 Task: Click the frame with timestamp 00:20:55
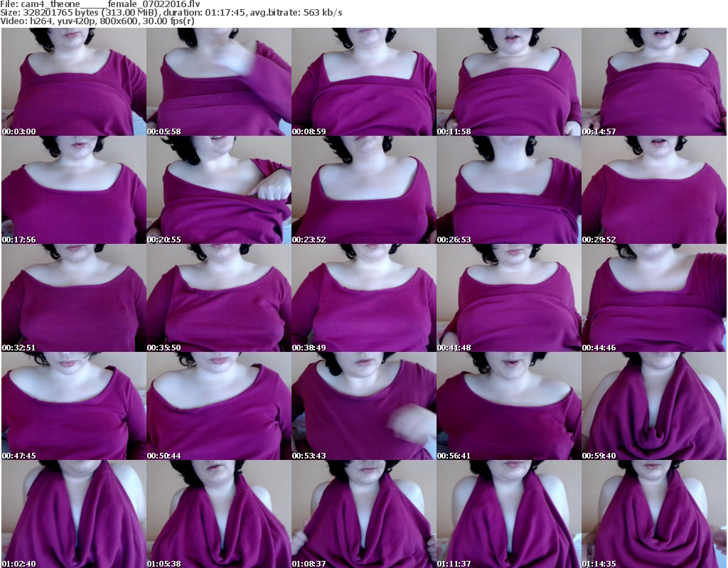(219, 190)
